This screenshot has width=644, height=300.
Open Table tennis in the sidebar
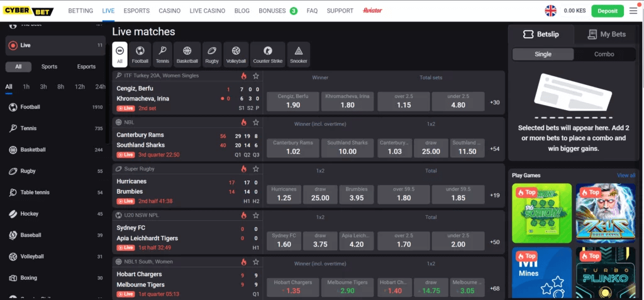[x=55, y=192]
